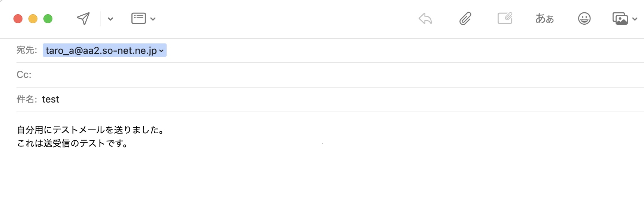Click in the message body text

[x=90, y=137]
